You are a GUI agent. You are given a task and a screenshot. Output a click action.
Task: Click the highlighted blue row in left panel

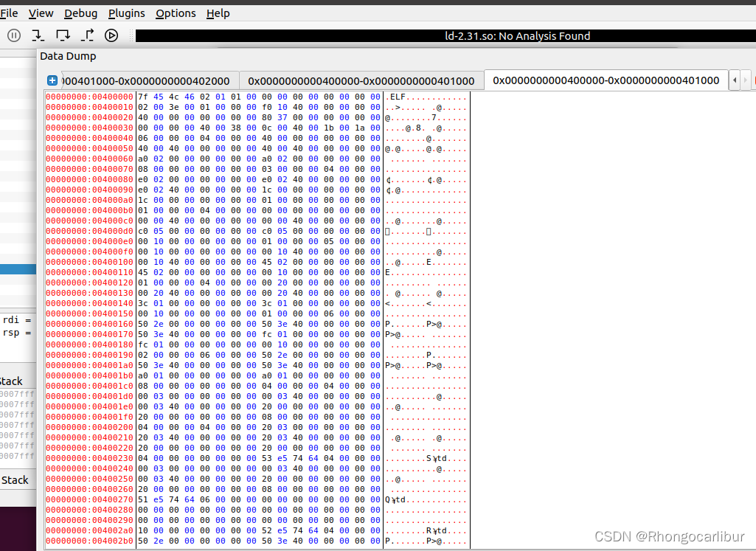[18, 269]
